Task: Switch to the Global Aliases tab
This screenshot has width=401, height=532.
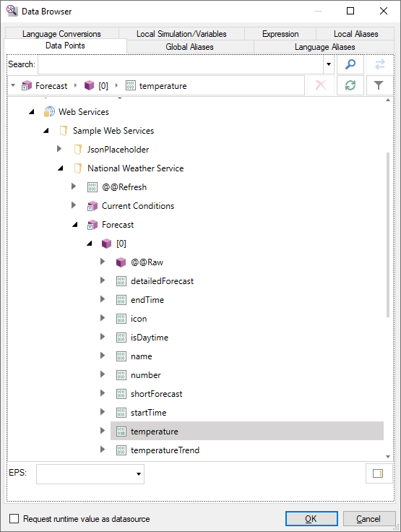Action: [189, 47]
